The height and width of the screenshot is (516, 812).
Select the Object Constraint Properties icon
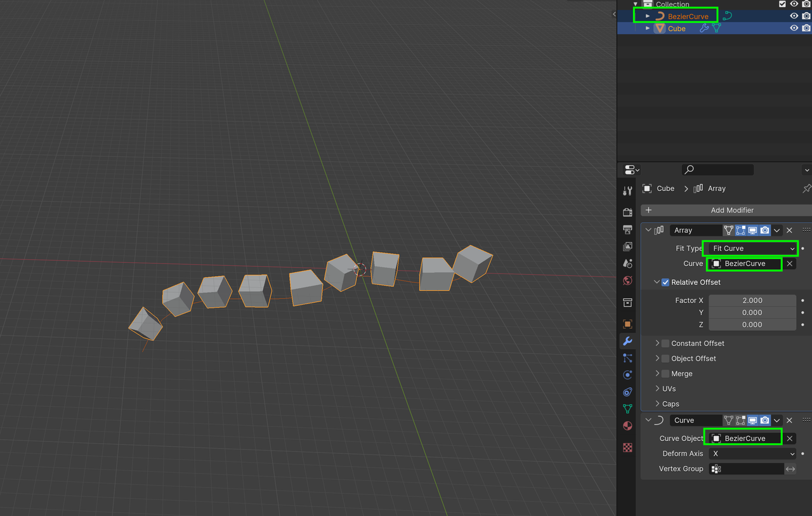[627, 392]
